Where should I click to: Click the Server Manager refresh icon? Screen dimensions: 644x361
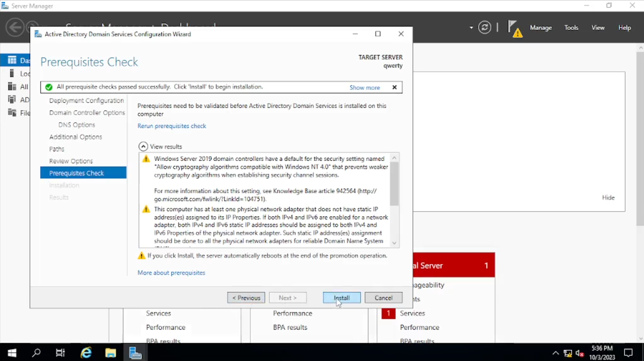click(x=485, y=28)
